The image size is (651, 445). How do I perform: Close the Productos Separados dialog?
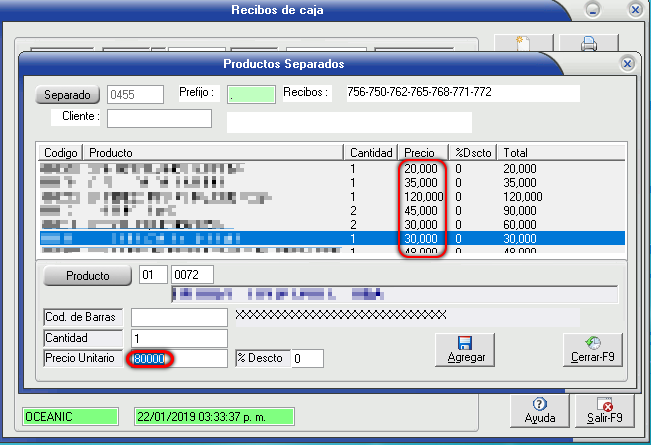pos(627,63)
